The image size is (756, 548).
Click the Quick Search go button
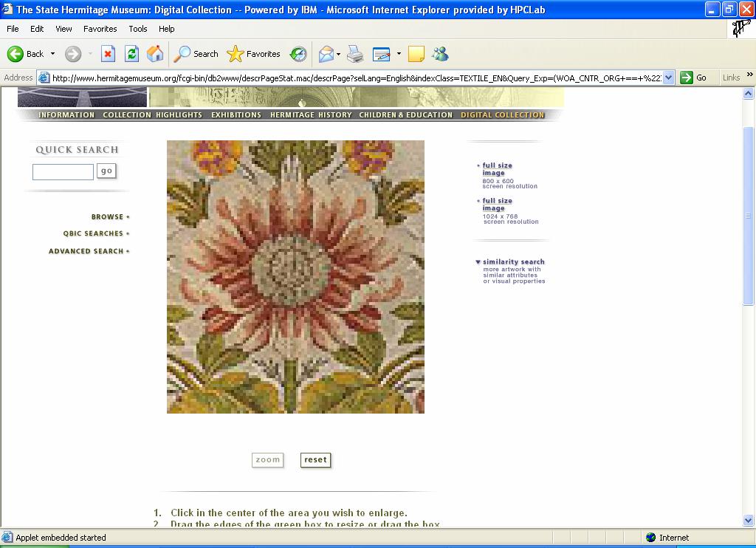pyautogui.click(x=106, y=171)
